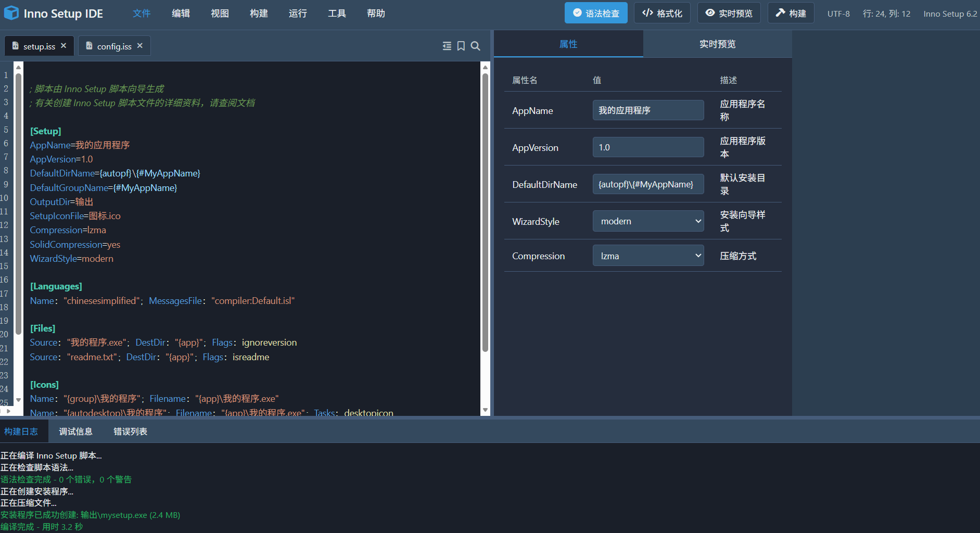Click the setup.iss file icon
Screen dimensions: 980x533
click(16, 46)
